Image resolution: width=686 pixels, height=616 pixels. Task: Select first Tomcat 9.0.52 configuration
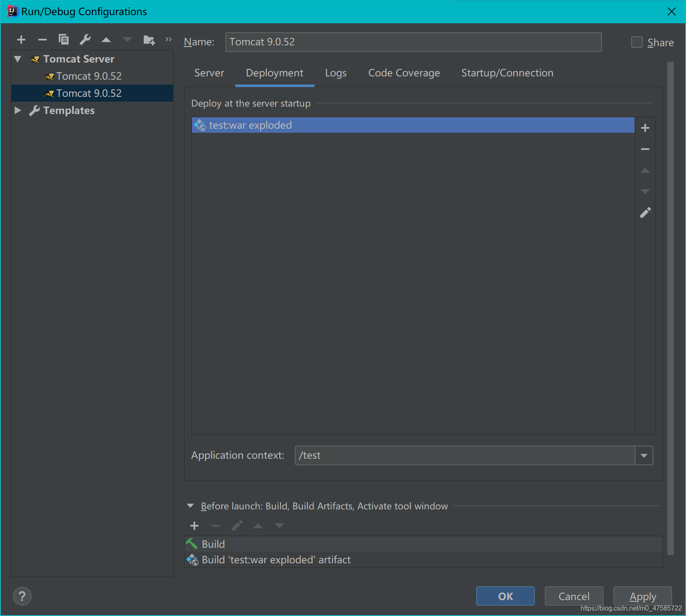(x=92, y=76)
